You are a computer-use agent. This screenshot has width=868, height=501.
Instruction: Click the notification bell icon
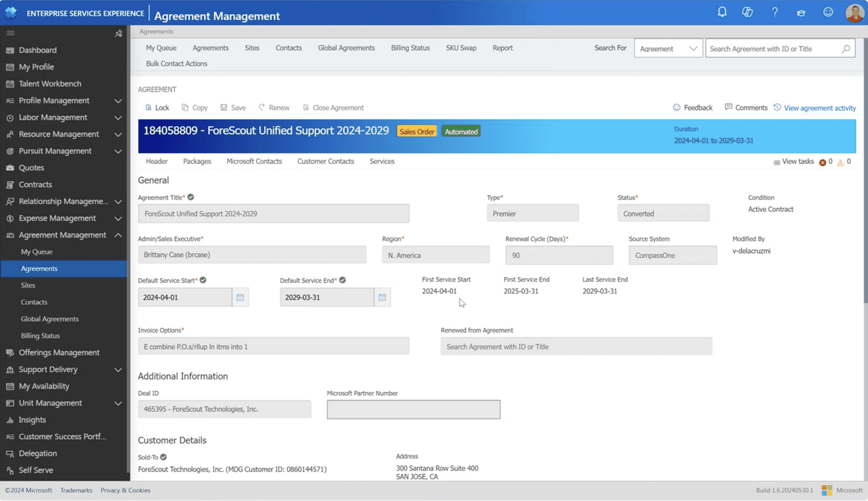(722, 12)
